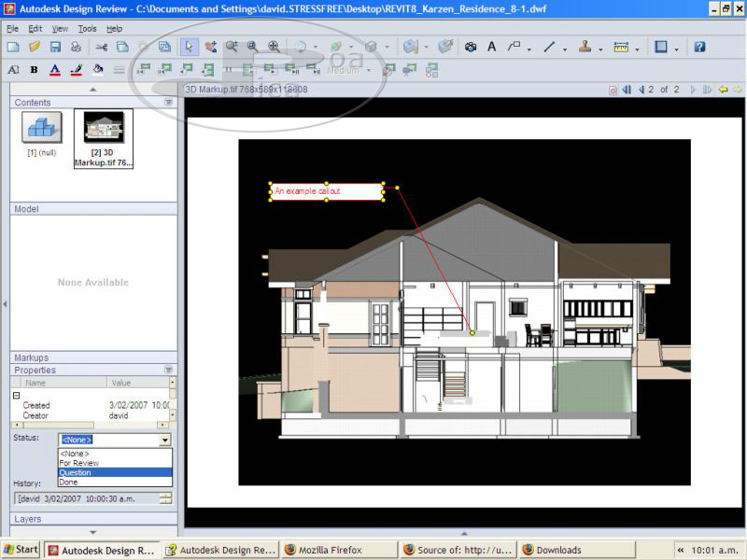Click the snapshot camera icon
Screen dimensions: 747x560
471,47
